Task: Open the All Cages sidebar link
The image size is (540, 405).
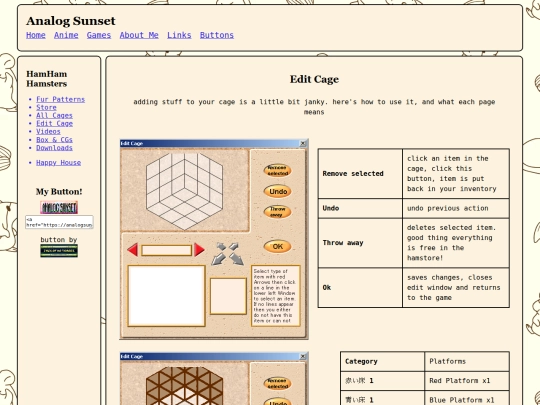Action: click(x=54, y=115)
